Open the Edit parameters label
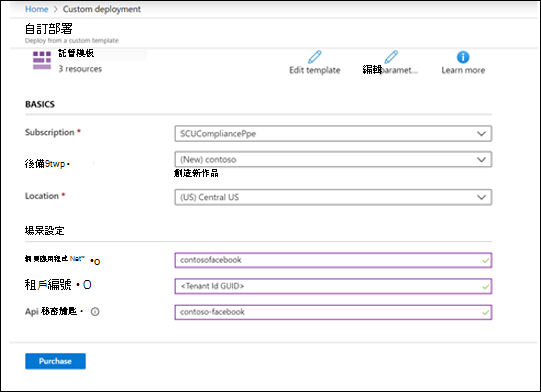This screenshot has width=541, height=392. [390, 70]
